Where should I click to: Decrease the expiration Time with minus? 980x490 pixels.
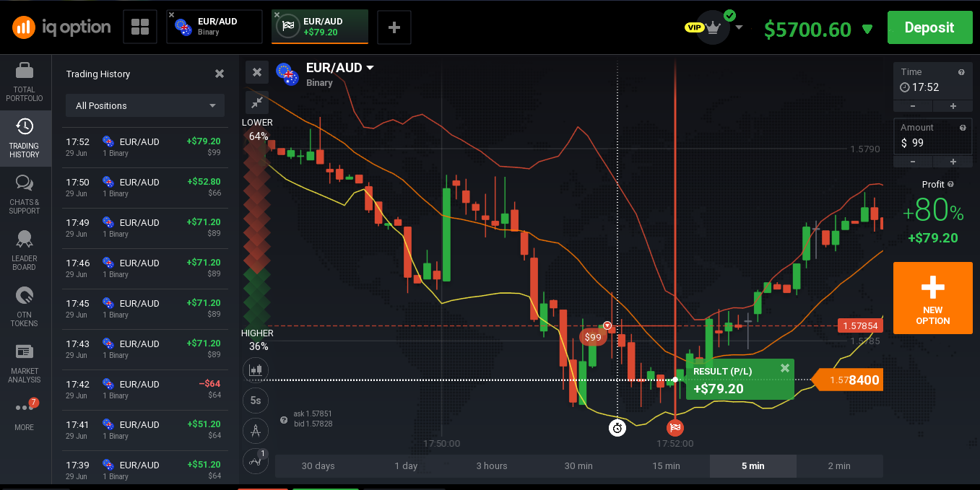click(912, 106)
